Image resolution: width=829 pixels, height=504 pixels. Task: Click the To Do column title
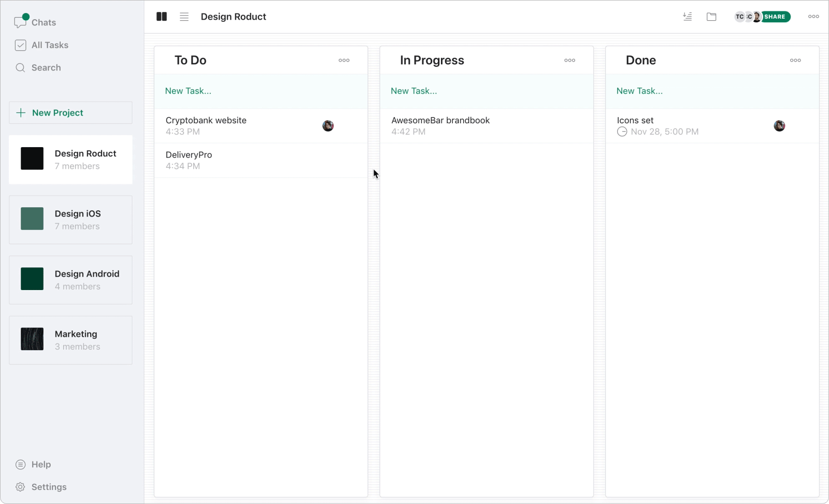190,60
